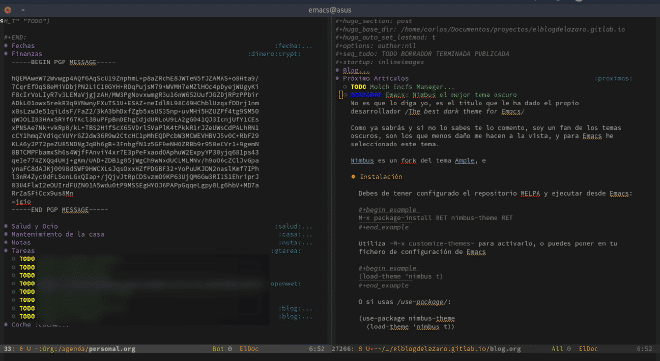Click the :proximos: tag in the right pane
The width and height of the screenshot is (660, 361).
click(x=613, y=78)
